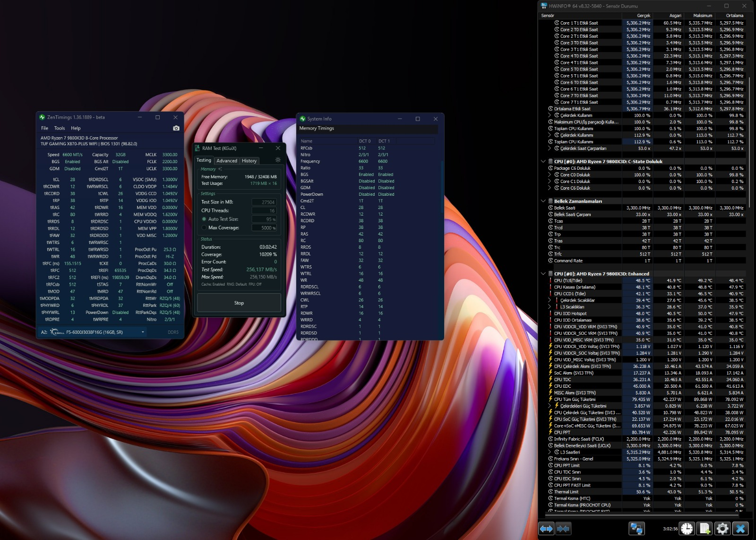Click clock icon beside Package C6 Doluluk
Screen dimensions: 756x540
550,168
